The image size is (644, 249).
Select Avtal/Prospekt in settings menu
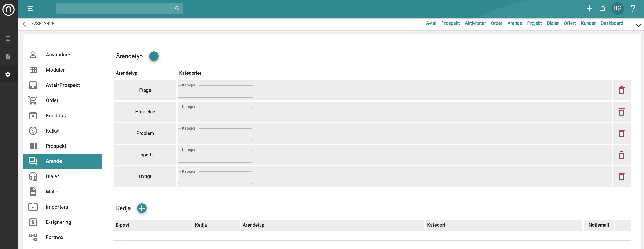tap(62, 85)
